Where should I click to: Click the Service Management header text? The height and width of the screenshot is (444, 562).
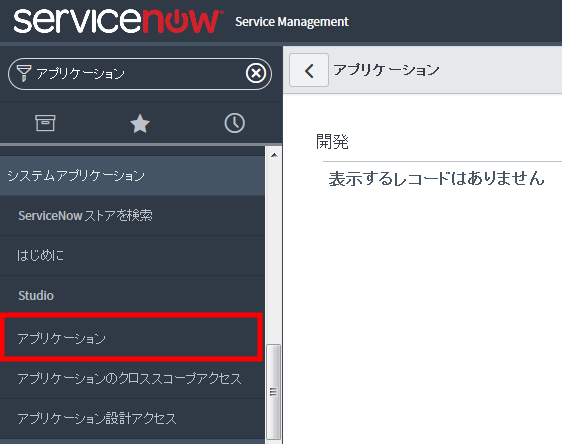pyautogui.click(x=292, y=22)
